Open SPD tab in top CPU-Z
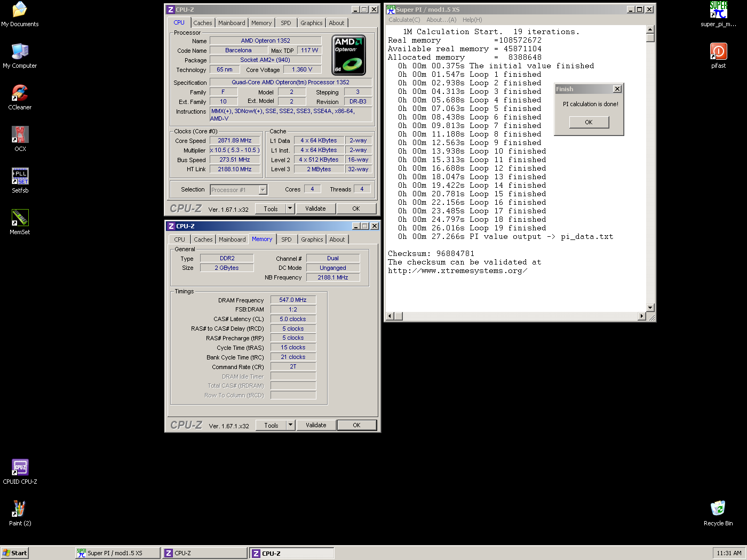The width and height of the screenshot is (747, 560). coord(286,23)
